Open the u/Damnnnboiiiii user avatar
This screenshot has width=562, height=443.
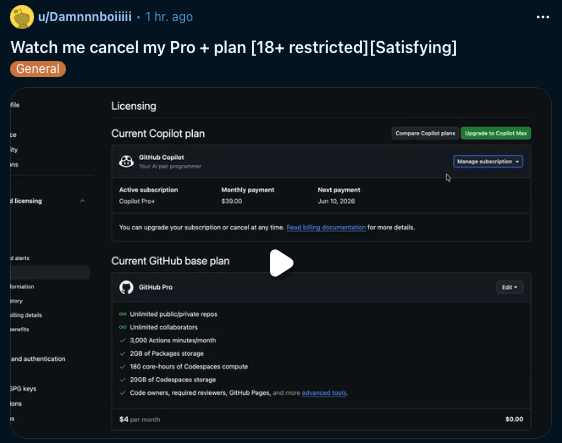pyautogui.click(x=22, y=17)
